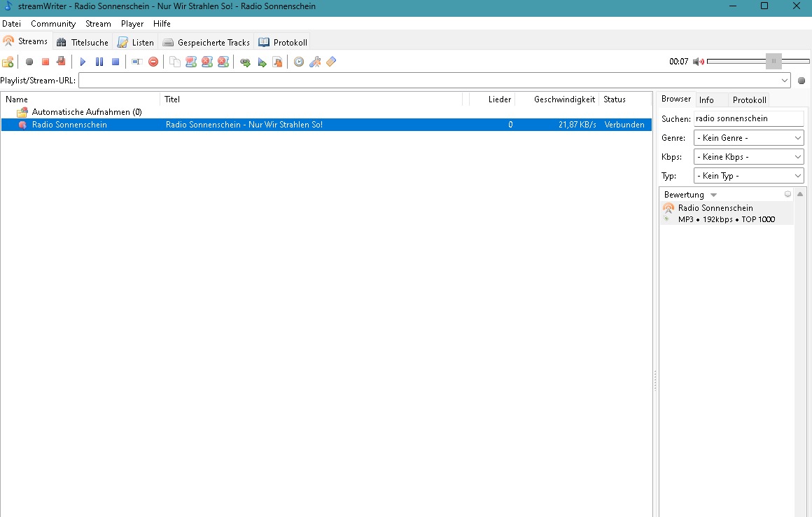The height and width of the screenshot is (517, 812).
Task: Click blue play triangle with green arrow icon
Action: [x=262, y=62]
